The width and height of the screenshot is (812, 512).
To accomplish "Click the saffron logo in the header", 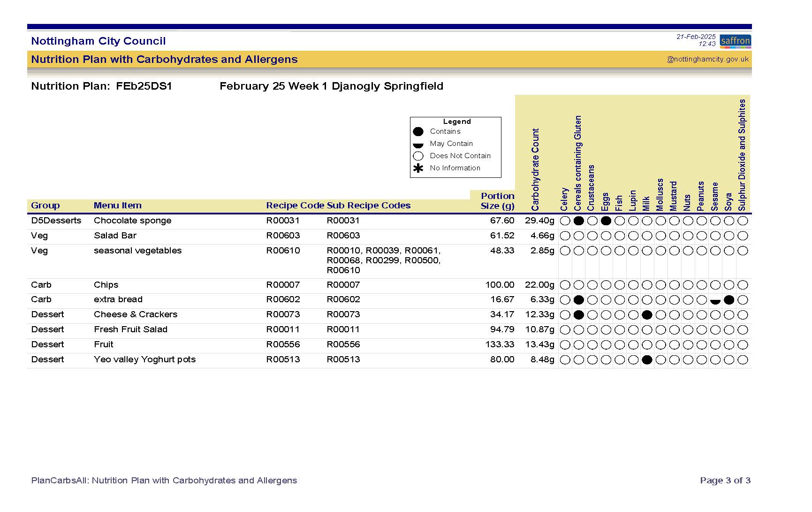I will click(x=735, y=41).
